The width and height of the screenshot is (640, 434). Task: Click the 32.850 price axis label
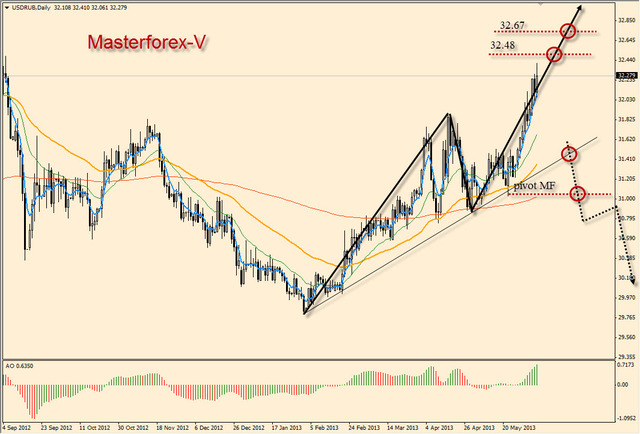tap(627, 20)
